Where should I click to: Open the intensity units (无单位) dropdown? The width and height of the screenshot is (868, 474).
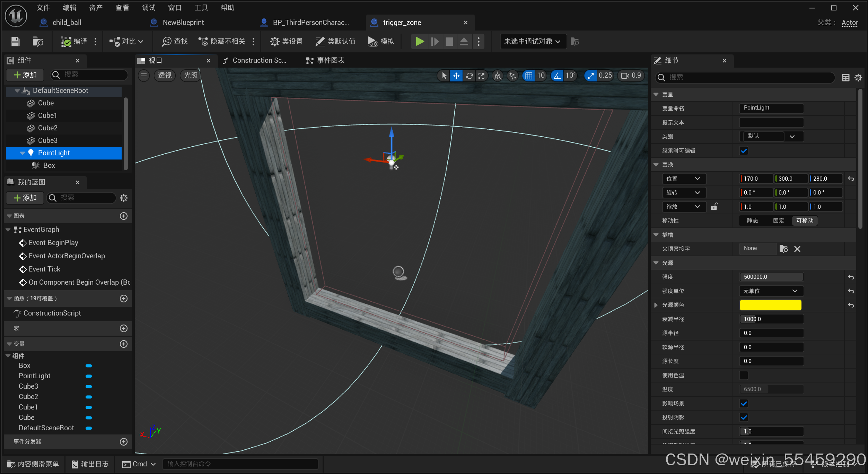pos(771,291)
